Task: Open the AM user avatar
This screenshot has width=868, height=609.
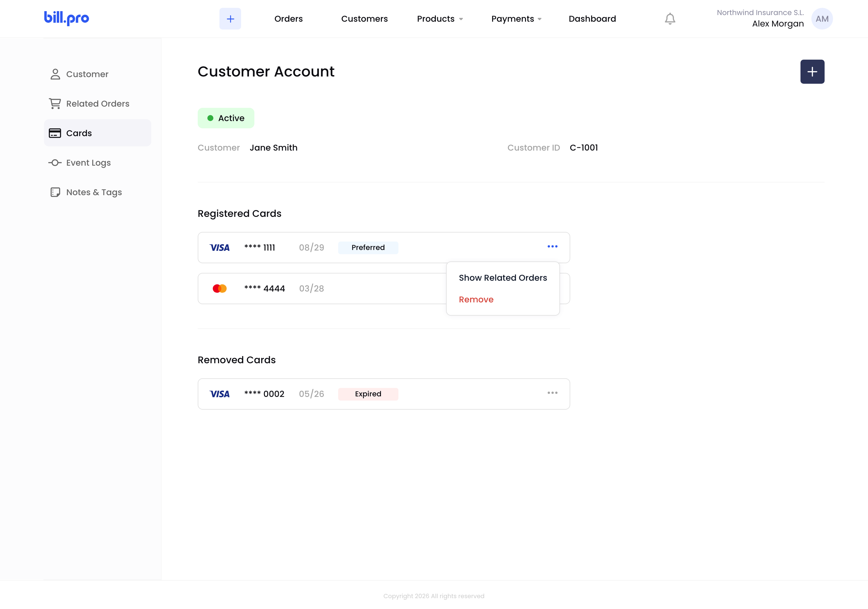Action: point(822,18)
